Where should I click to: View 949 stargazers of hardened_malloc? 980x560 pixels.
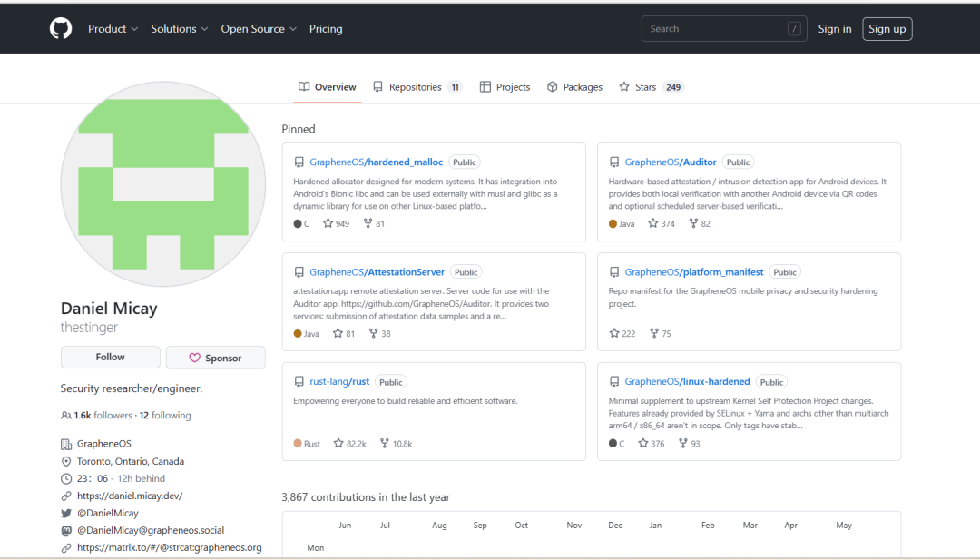tap(337, 223)
